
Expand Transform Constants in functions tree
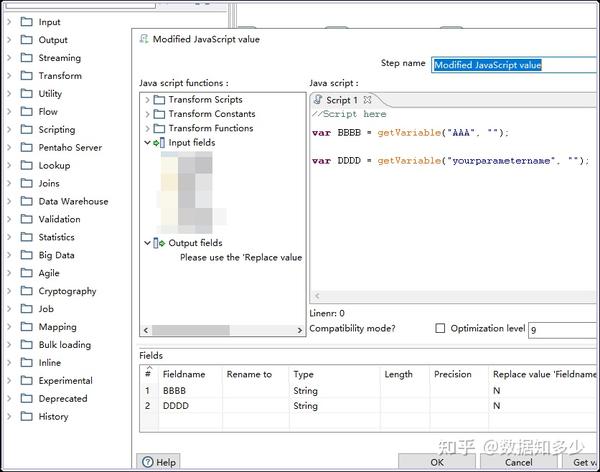point(147,114)
